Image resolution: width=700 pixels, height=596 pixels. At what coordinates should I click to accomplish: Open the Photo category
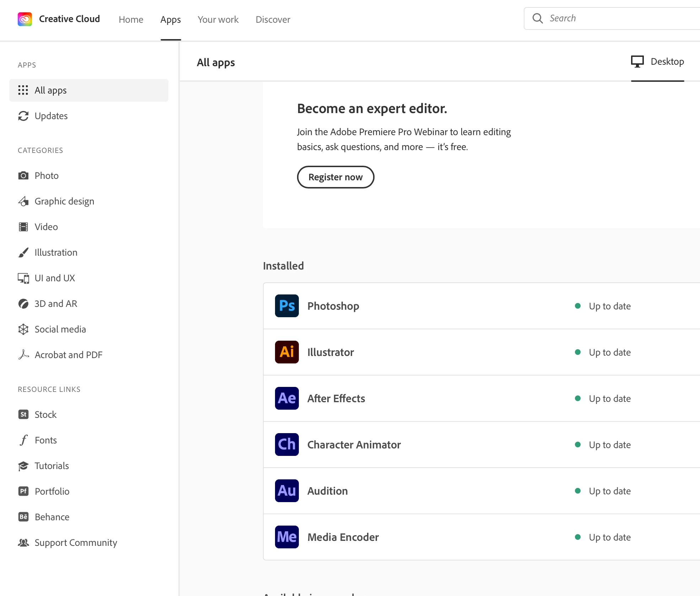point(46,176)
